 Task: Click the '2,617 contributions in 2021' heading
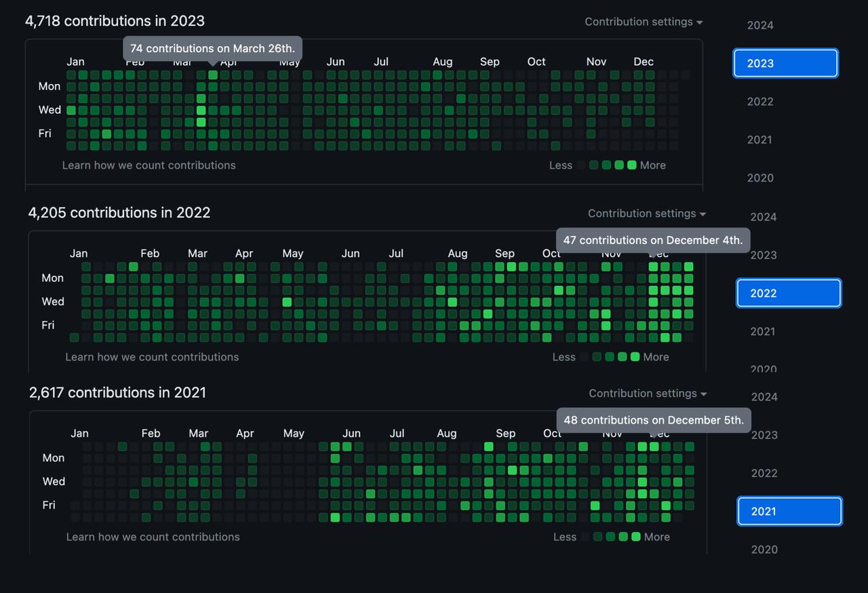117,392
